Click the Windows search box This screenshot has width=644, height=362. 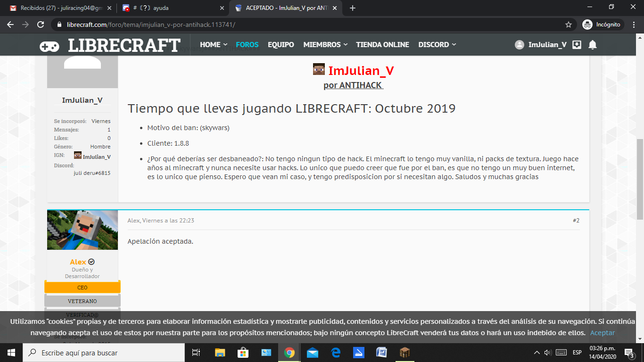point(104,353)
